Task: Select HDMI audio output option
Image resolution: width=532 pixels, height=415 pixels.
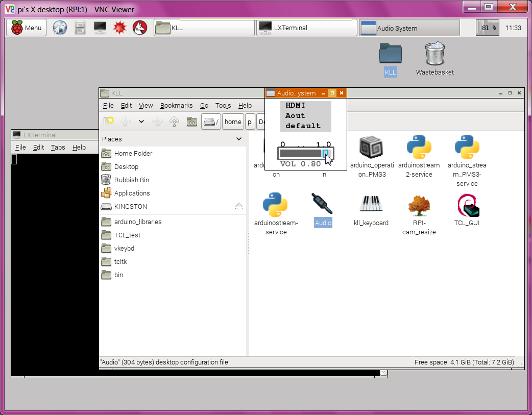Action: tap(295, 106)
